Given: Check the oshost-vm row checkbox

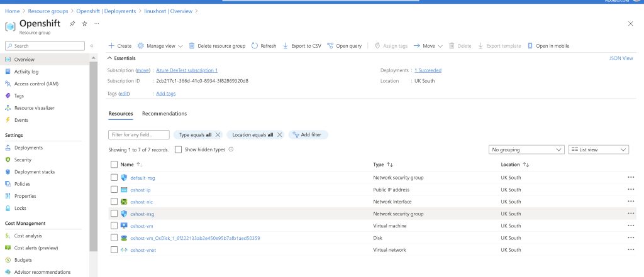Looking at the screenshot, I should click(x=114, y=225).
